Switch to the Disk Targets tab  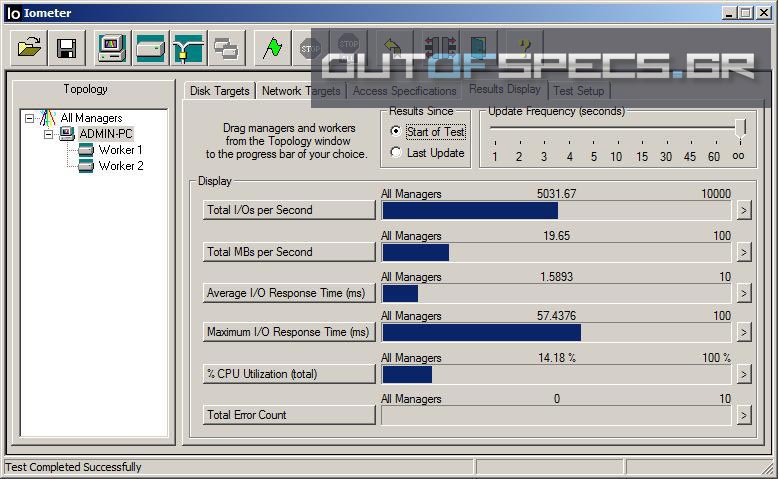pos(220,91)
